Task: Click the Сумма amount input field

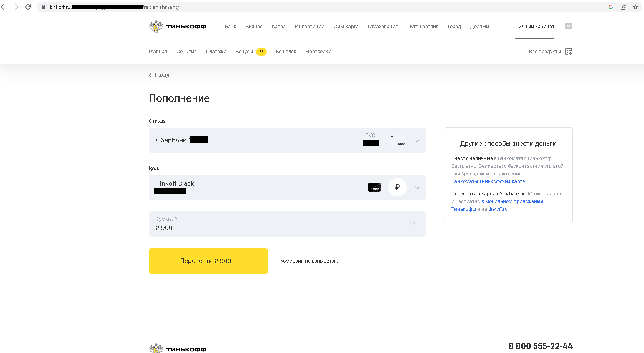Action: [x=281, y=228]
